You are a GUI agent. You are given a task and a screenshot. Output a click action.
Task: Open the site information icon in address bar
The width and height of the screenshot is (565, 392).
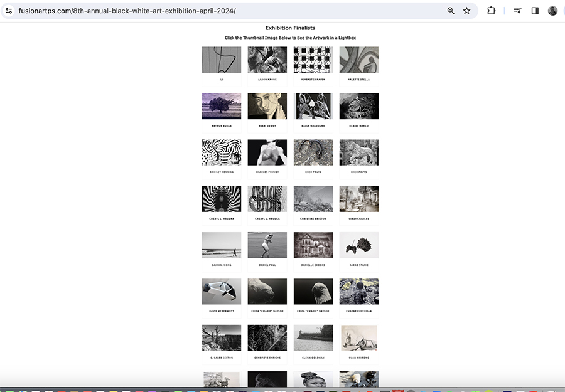coord(9,11)
